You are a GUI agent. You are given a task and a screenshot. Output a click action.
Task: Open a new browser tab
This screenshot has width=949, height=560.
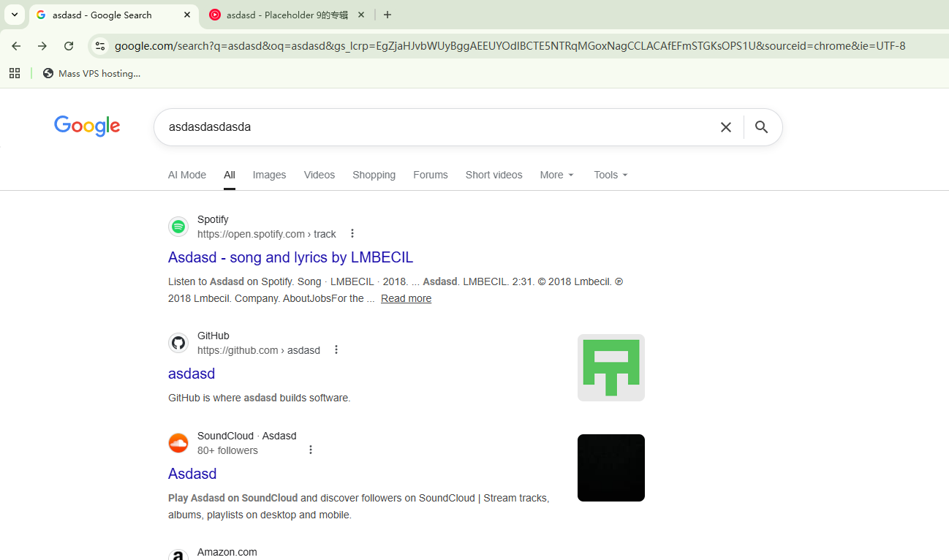click(x=387, y=15)
